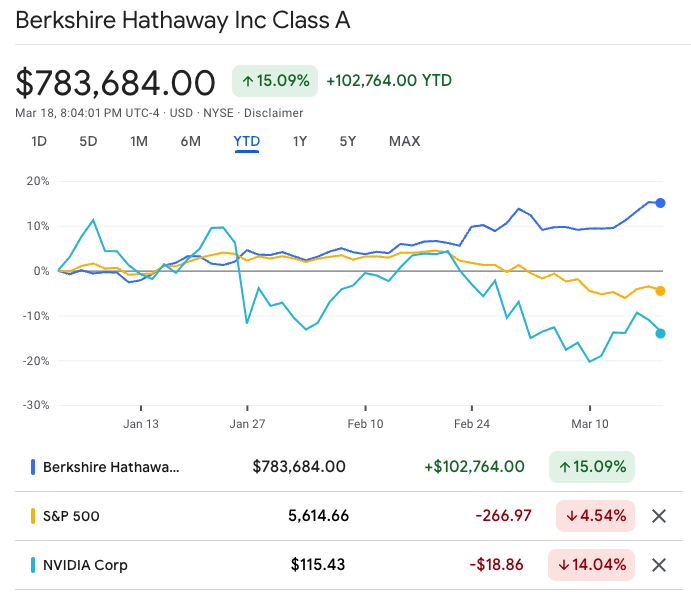Remove NVIDIA Corp comparison with X icon
Screen dimensions: 691x596
[659, 565]
